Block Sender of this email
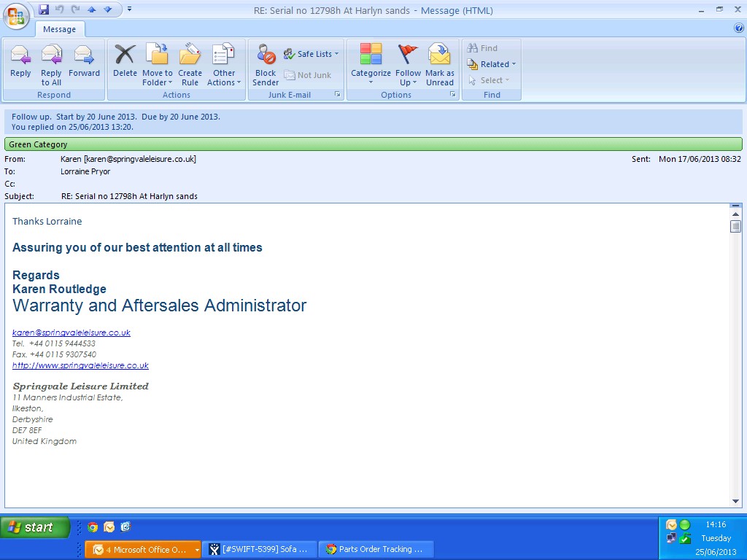 266,65
